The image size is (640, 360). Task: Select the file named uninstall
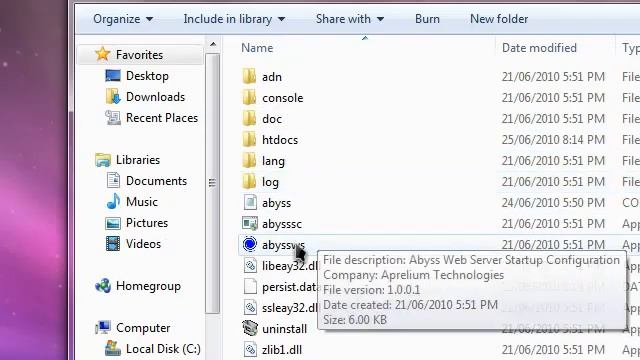coord(284,329)
